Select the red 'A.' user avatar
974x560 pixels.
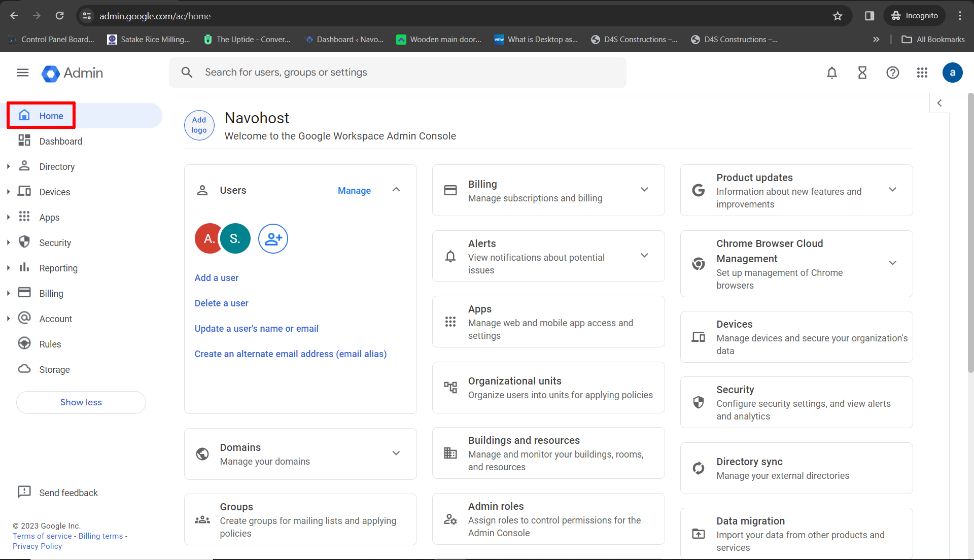(208, 238)
